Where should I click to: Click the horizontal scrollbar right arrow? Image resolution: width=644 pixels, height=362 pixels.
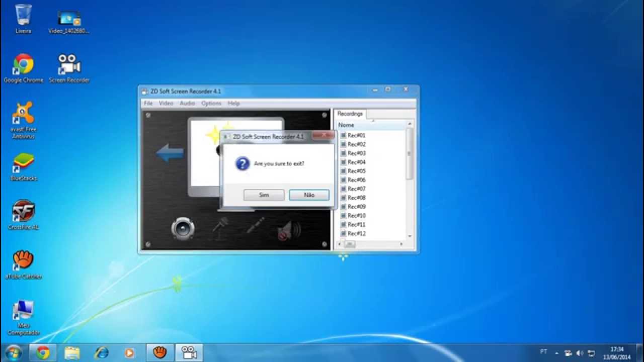(x=401, y=244)
